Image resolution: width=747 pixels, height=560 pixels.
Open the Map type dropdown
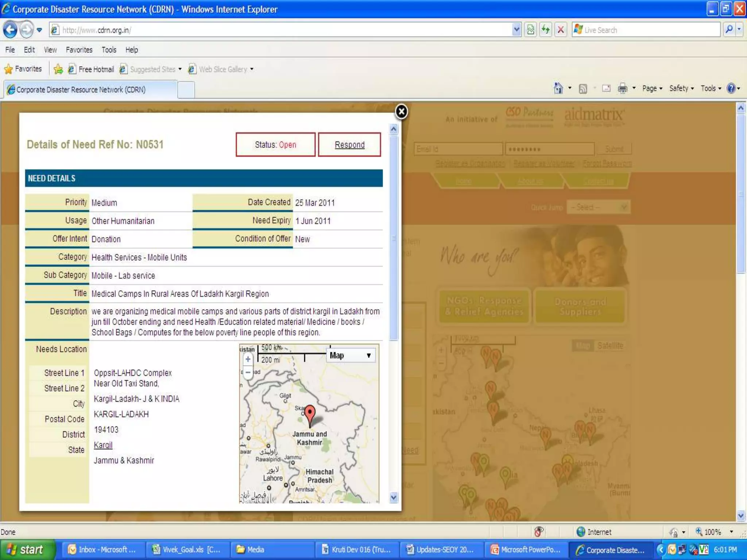pos(351,355)
